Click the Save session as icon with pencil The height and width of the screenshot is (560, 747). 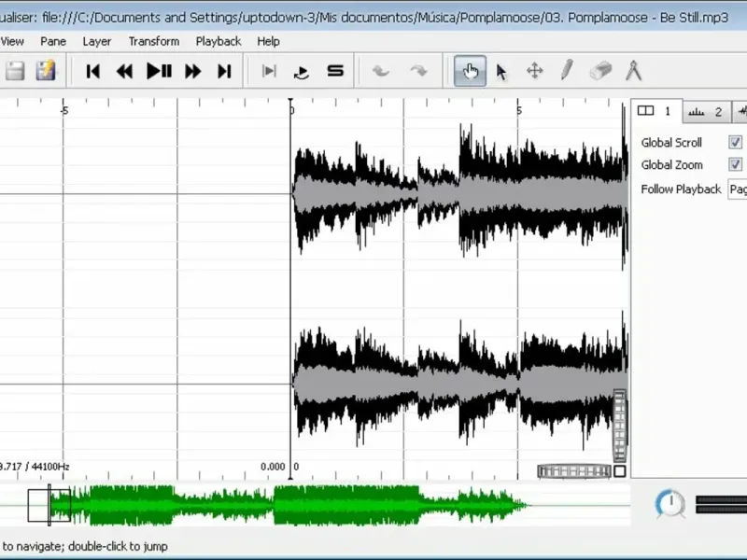46,71
